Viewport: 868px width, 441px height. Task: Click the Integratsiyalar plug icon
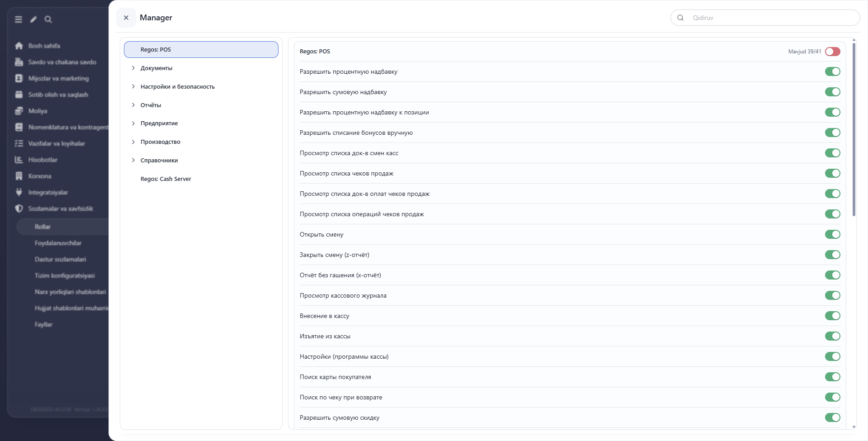[x=19, y=192]
